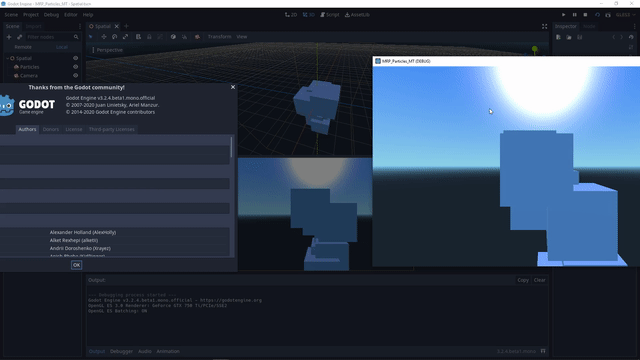Screen dimensions: 640x360
Task: Open the AssetLib workspace
Action: coord(357,15)
